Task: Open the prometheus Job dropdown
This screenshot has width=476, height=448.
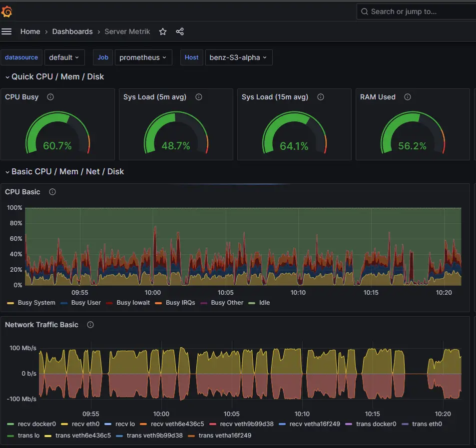Action: [143, 57]
